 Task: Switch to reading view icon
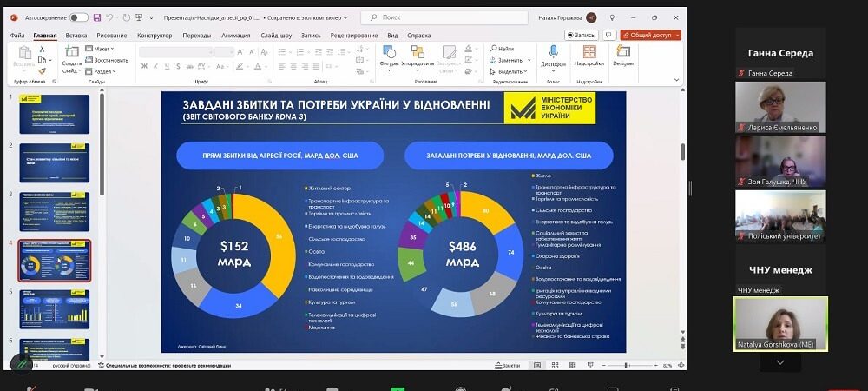coord(572,366)
